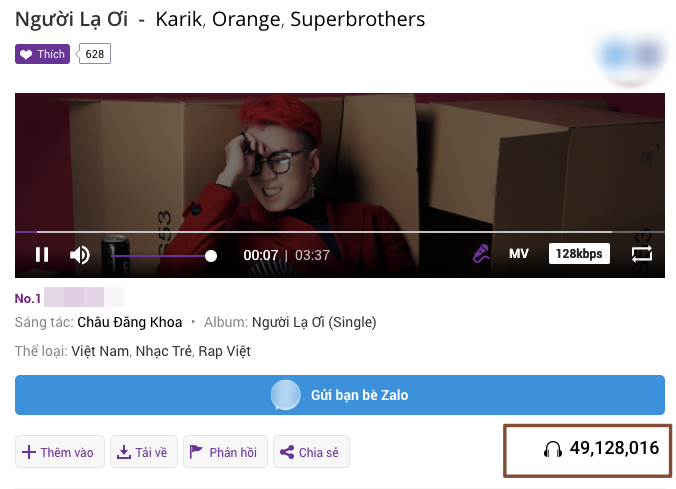Viewport: 676px width, 489px height.
Task: Mute audio with the speaker icon
Action: tap(80, 255)
